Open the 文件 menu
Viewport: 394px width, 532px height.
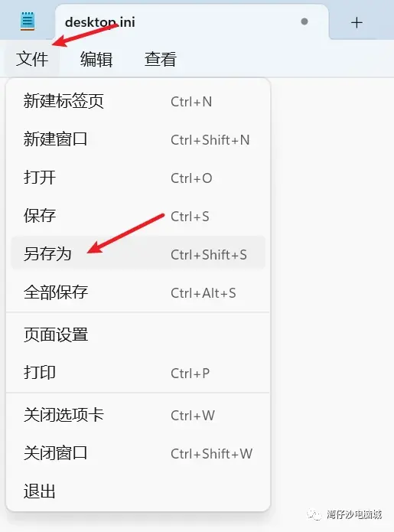pos(32,59)
